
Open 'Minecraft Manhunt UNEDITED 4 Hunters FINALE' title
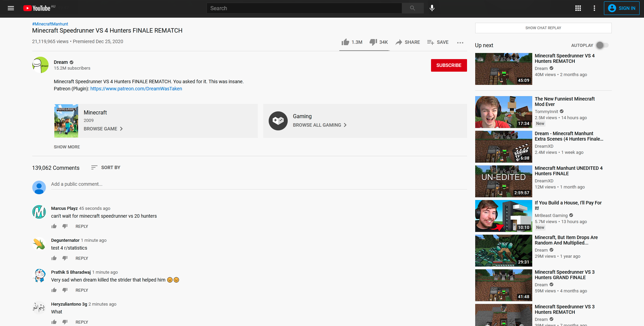tap(569, 171)
